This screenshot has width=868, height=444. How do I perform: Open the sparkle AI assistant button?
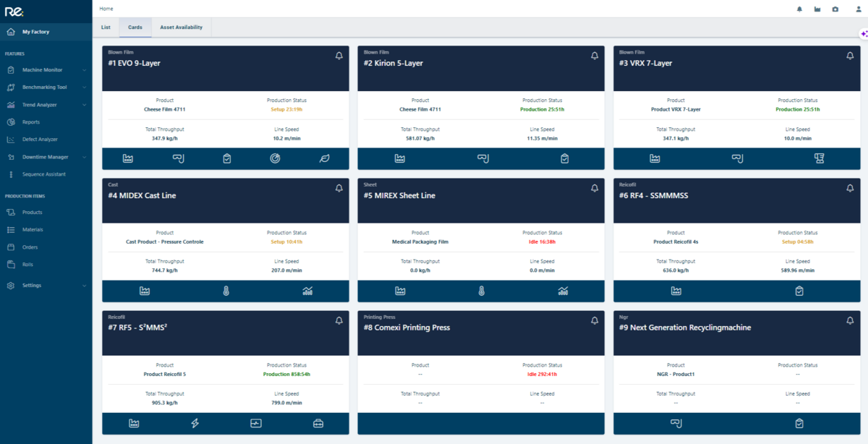(x=864, y=34)
